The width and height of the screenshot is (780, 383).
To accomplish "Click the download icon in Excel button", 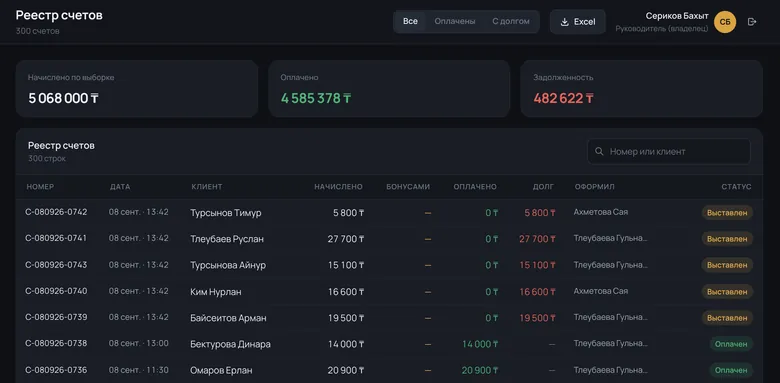I will coord(565,22).
